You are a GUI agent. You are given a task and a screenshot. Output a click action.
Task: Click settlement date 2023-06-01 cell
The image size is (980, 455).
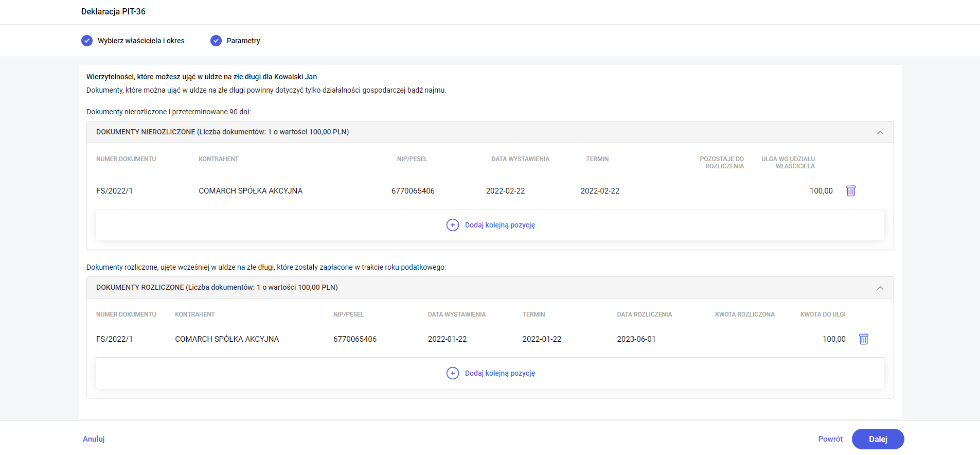[636, 339]
